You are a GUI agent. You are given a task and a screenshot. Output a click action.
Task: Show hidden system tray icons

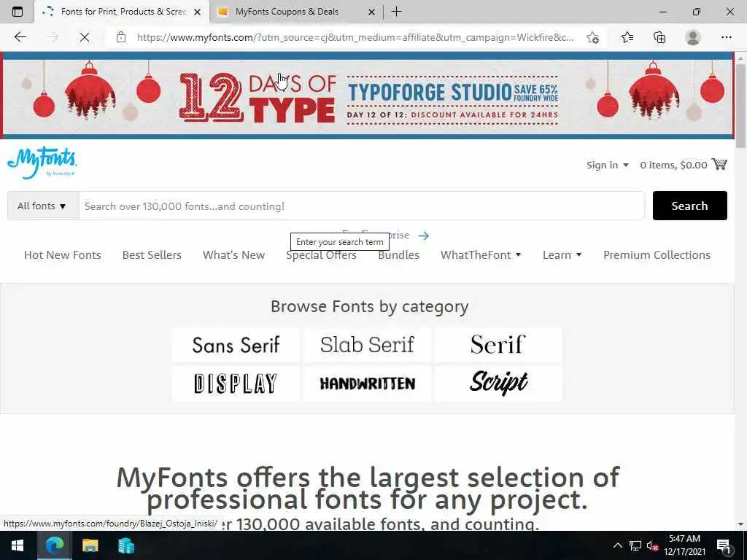coord(617,545)
